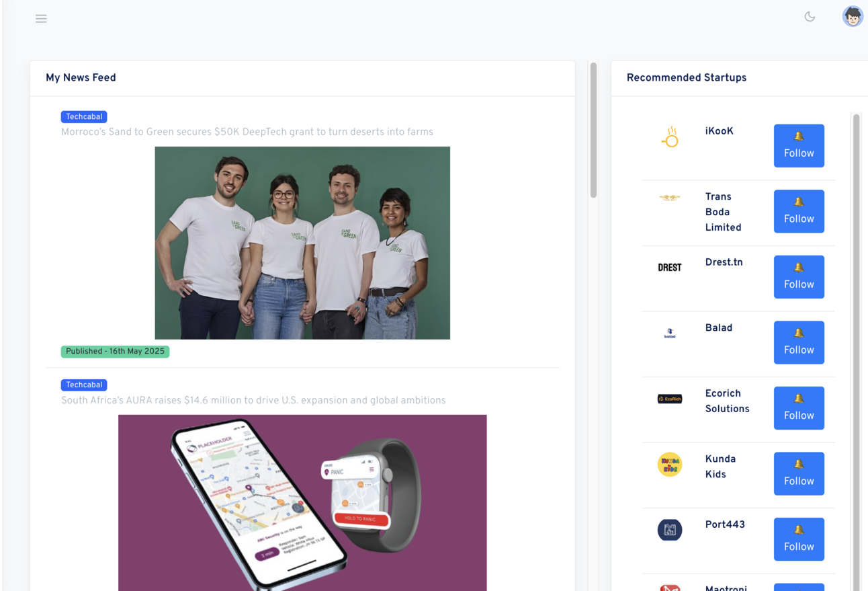Viewport: 868px width, 591px height.
Task: Open the Sand to Green team photo
Action: [302, 243]
